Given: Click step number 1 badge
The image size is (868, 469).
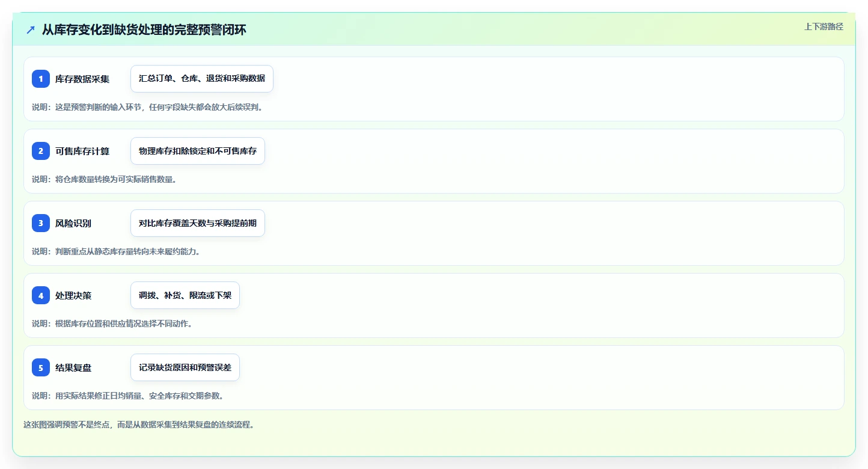Looking at the screenshot, I should (x=41, y=79).
